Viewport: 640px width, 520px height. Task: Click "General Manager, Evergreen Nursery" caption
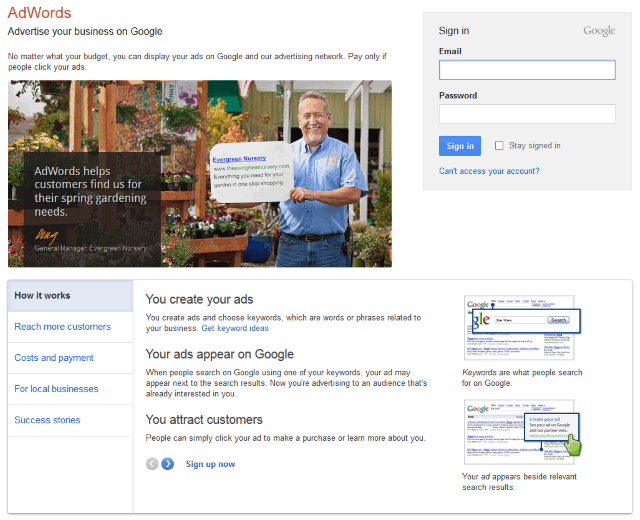point(91,248)
